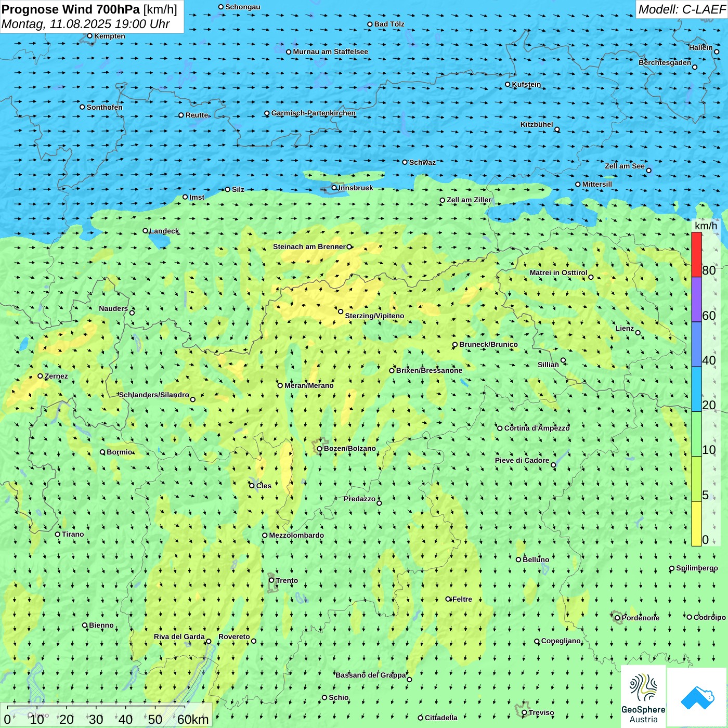Click the GeoSphere Austria logo
728x728 pixels.
point(643,696)
